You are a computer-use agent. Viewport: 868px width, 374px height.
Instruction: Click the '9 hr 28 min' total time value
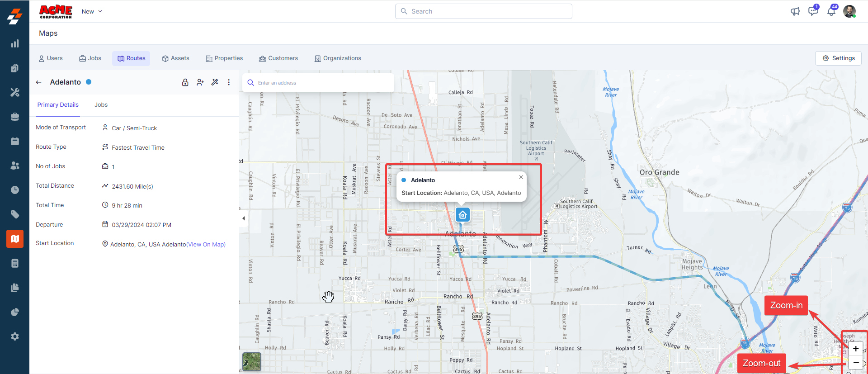coord(127,206)
